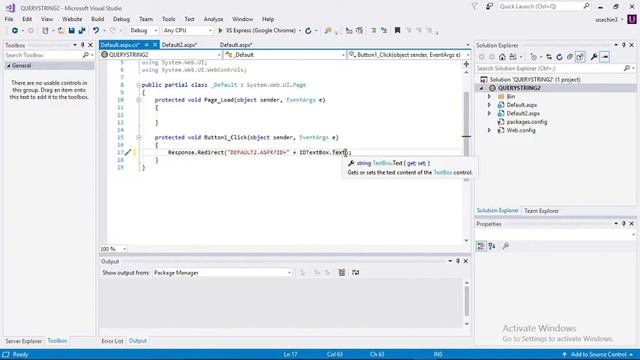Toggle Word Wrap in Output panel
The width and height of the screenshot is (640, 360).
pos(356,273)
